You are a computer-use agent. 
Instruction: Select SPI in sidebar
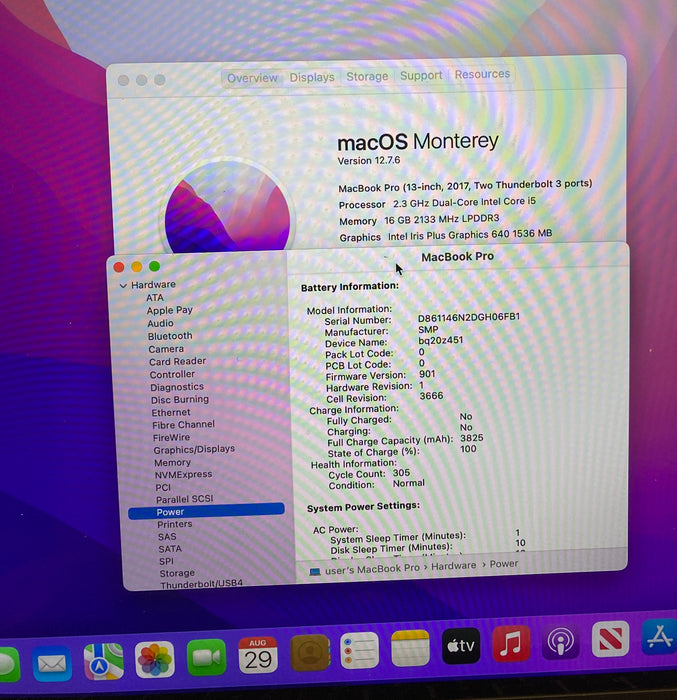coord(166,561)
